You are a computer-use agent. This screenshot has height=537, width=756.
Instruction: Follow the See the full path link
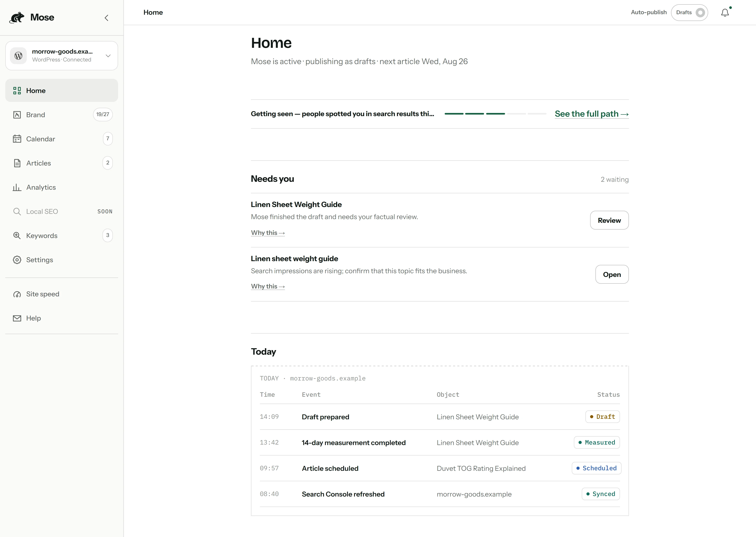pos(592,114)
